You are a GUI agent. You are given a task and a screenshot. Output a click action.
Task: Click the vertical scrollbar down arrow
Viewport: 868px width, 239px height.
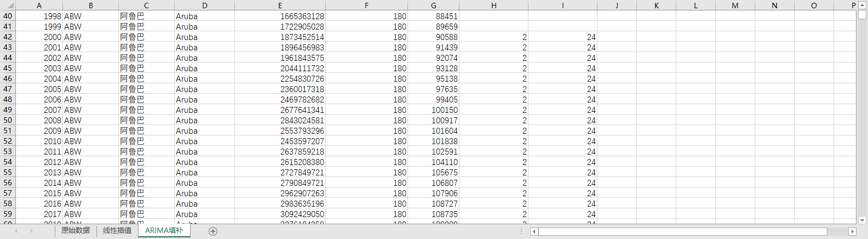point(862,220)
